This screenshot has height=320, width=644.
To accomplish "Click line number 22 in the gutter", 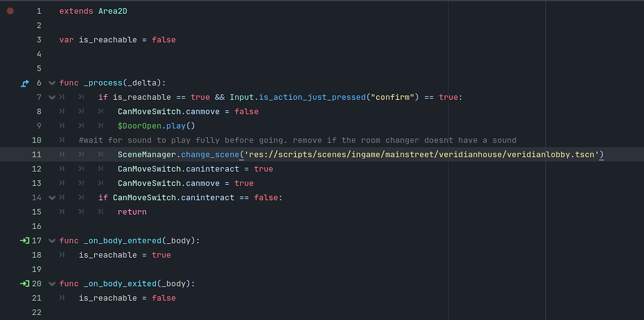I will coord(36,312).
